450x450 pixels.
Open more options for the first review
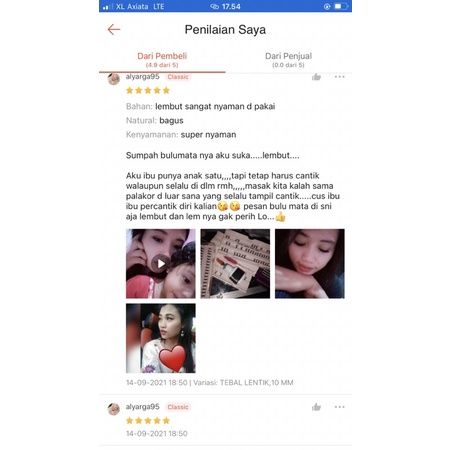tap(339, 77)
